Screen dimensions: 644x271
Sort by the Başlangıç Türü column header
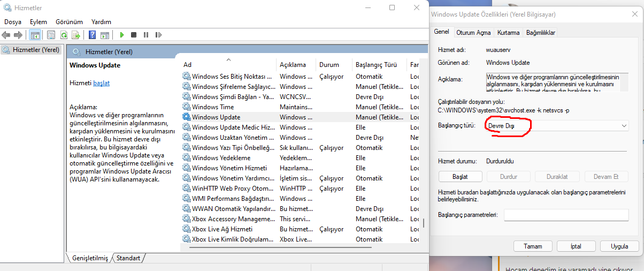[x=380, y=65]
